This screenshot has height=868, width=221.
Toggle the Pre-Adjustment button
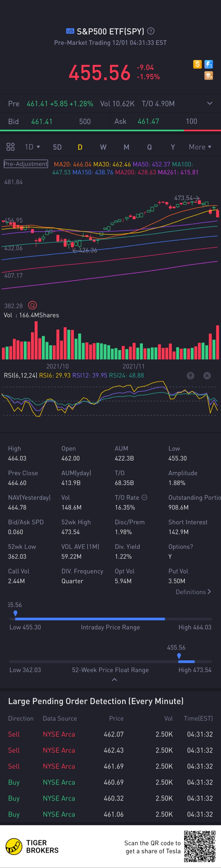26,164
